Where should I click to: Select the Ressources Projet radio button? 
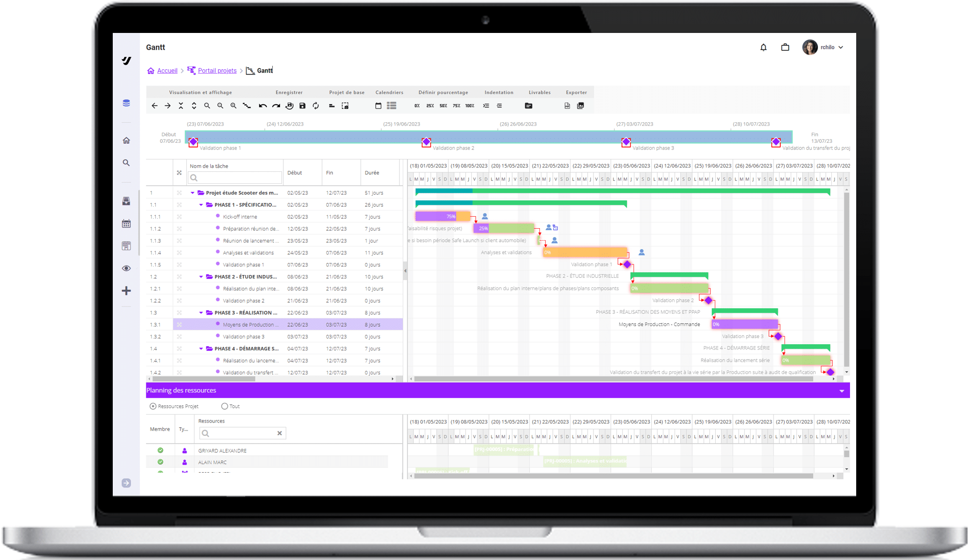[x=153, y=406]
